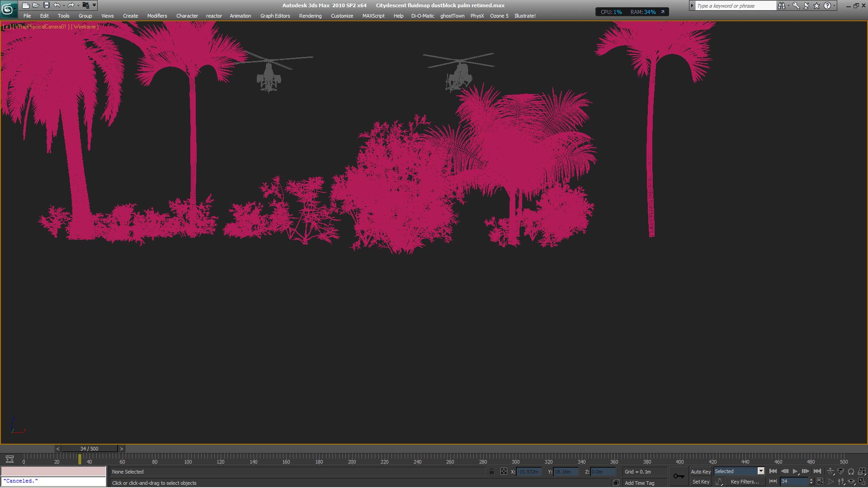The height and width of the screenshot is (488, 868).
Task: Toggle the Selection Lock padlock
Action: (491, 471)
